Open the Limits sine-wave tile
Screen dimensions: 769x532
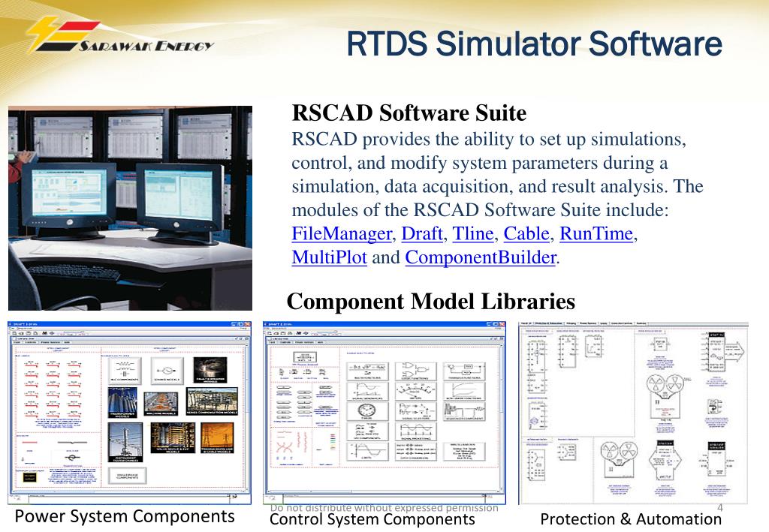point(366,452)
